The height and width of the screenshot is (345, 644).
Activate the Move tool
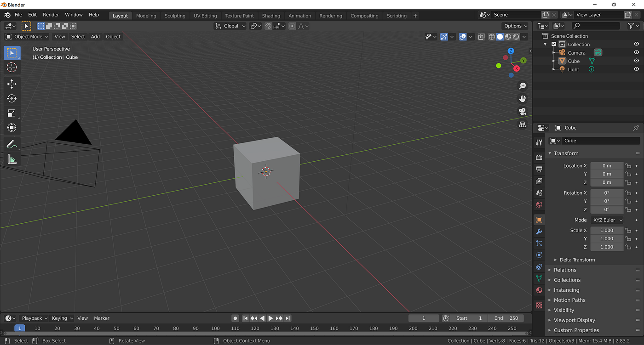(12, 84)
